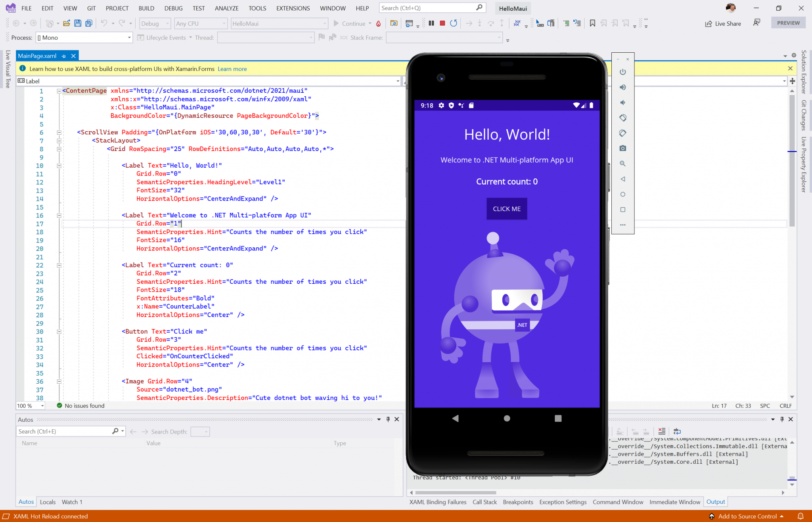This screenshot has width=812, height=522.
Task: Open the DEBUG menu
Action: (x=173, y=8)
